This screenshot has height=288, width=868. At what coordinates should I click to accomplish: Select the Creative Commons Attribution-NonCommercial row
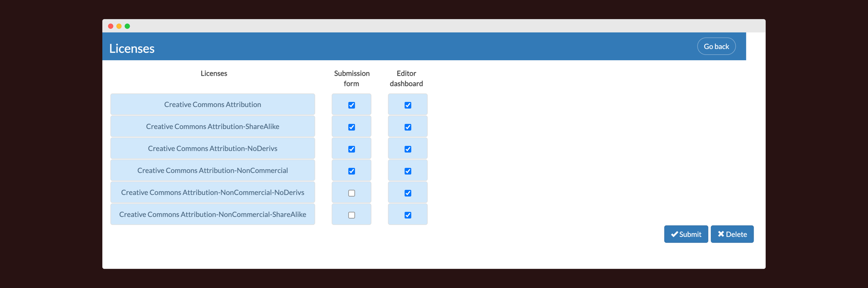(x=213, y=170)
